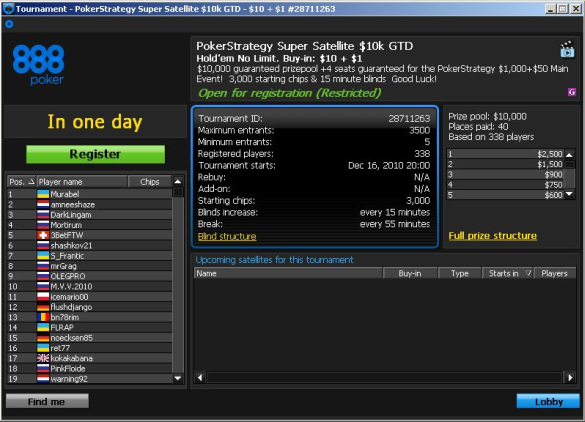The image size is (585, 422).
Task: Click the Player name column header
Action: click(x=82, y=182)
